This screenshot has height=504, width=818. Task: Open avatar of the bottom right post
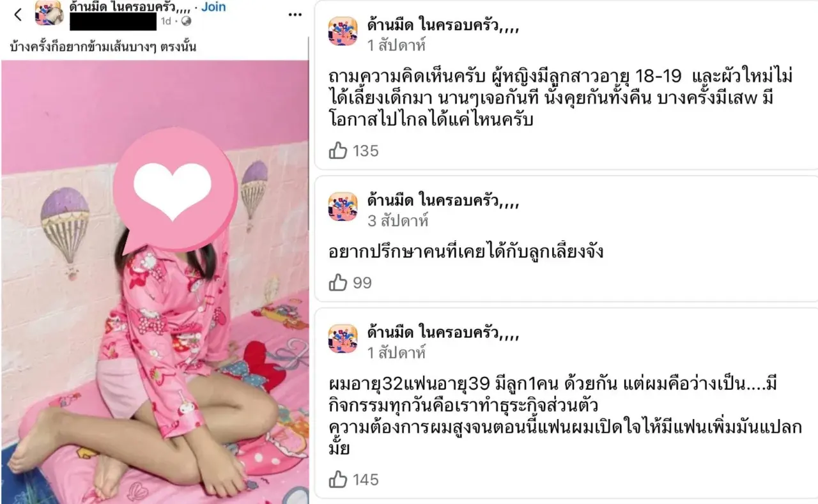click(x=343, y=339)
